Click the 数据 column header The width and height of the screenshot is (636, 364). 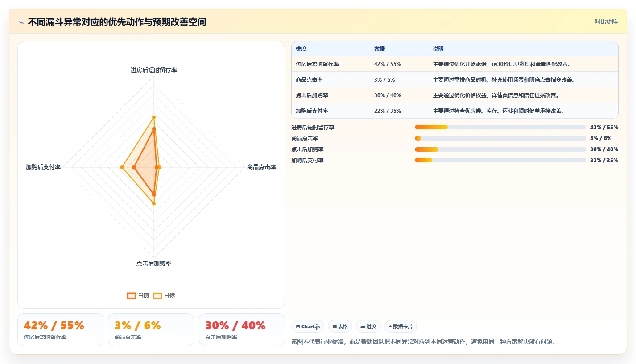[380, 49]
